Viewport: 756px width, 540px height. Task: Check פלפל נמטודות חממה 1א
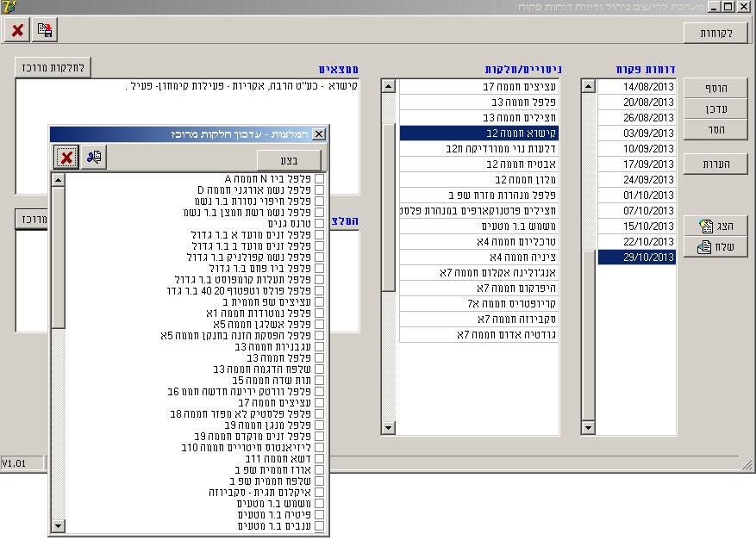pos(319,313)
